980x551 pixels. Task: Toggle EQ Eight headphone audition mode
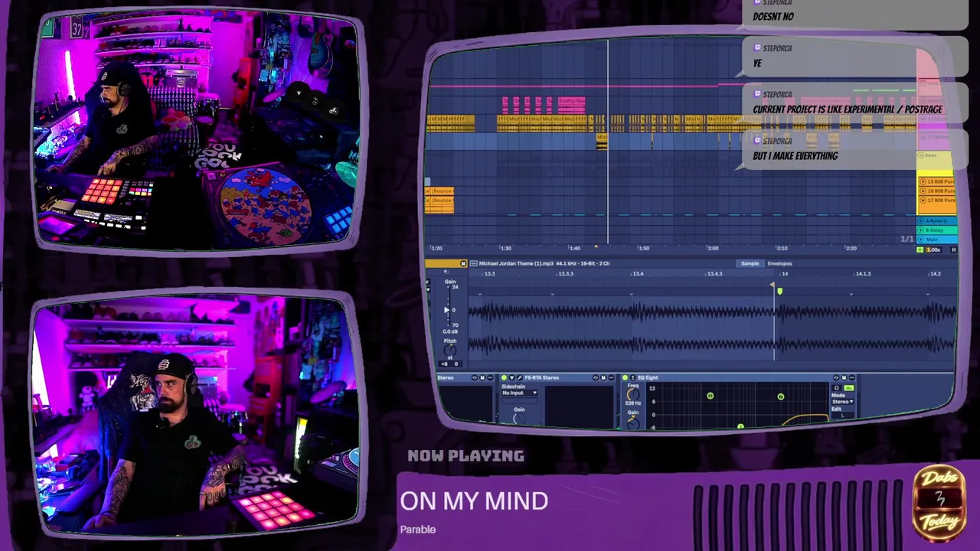(837, 388)
